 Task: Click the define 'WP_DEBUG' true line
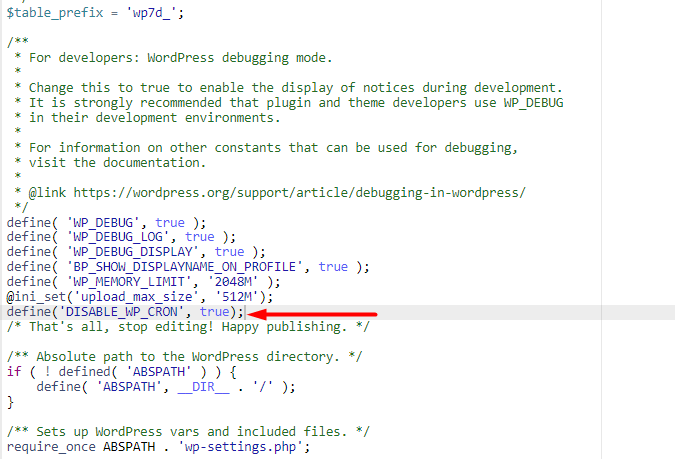[106, 223]
